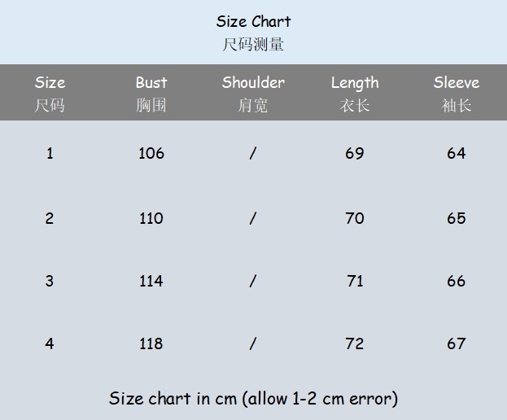This screenshot has height=420, width=507.
Task: Select bust value 106
Action: click(x=151, y=153)
